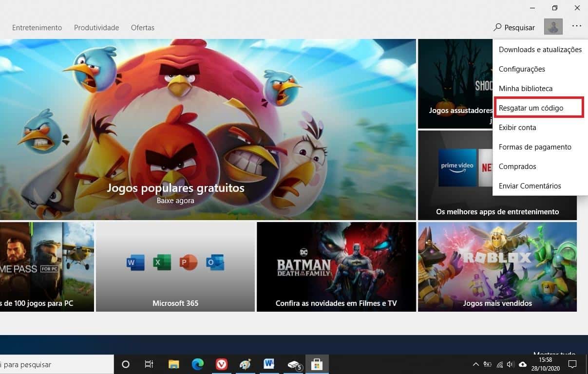Click the PowerPoint icon in Microsoft 365 tile
This screenshot has width=588, height=374.
click(188, 263)
